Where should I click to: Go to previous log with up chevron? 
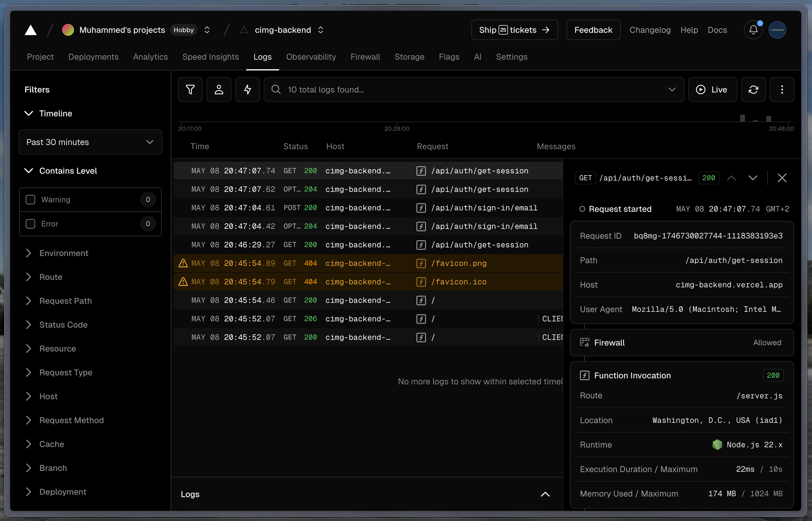731,178
